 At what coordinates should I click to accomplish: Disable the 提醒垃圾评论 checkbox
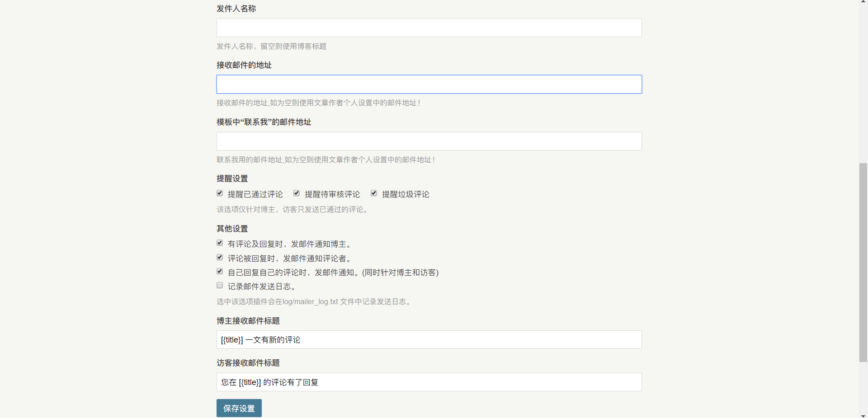click(374, 193)
